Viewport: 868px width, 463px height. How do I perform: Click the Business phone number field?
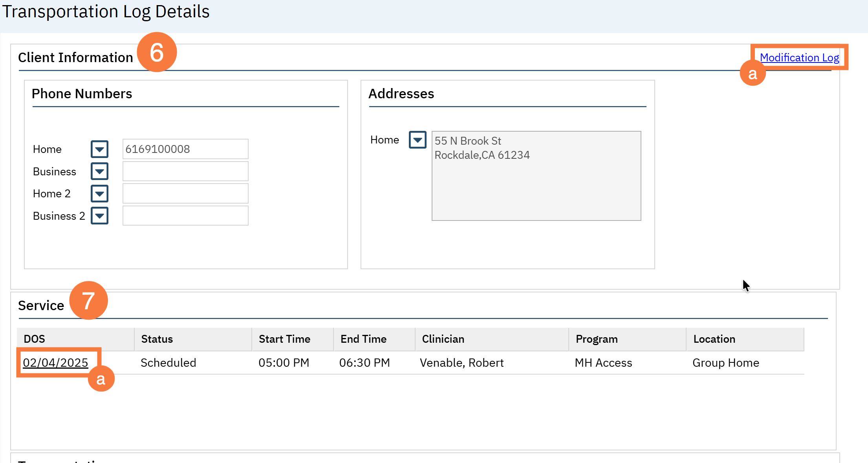point(185,171)
